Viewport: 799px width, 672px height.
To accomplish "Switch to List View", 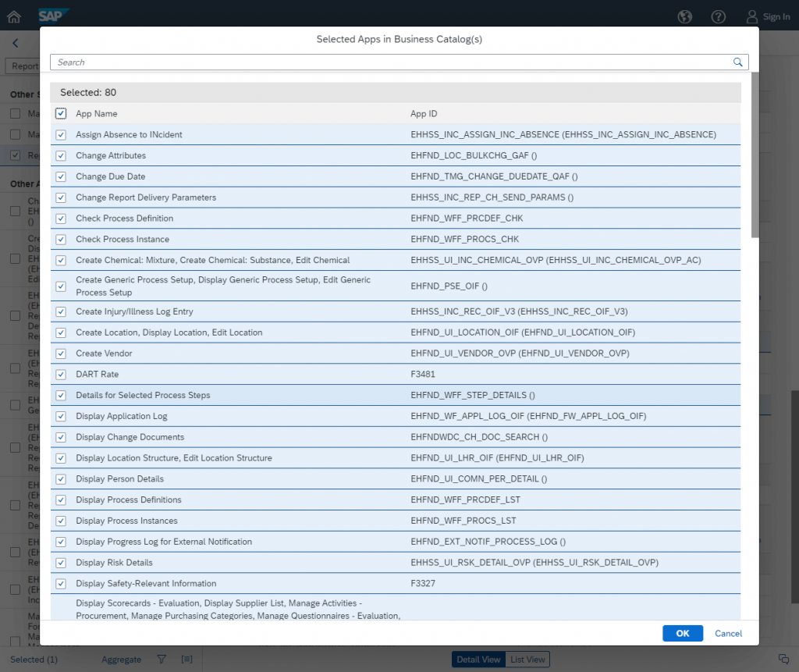I will (x=527, y=660).
